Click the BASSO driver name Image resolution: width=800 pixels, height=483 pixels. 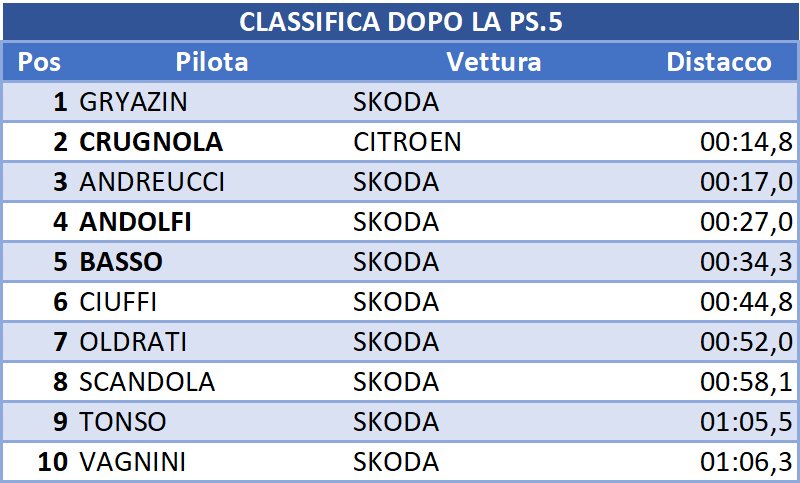[121, 262]
